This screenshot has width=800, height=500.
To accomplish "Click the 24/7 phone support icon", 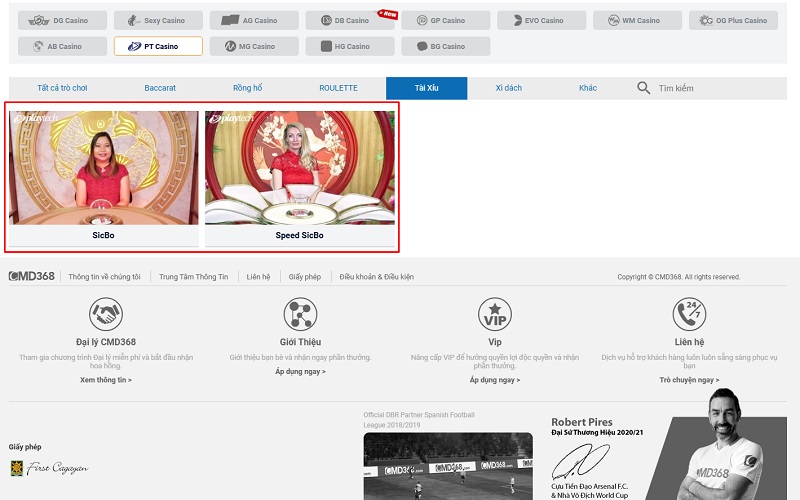I will click(689, 314).
